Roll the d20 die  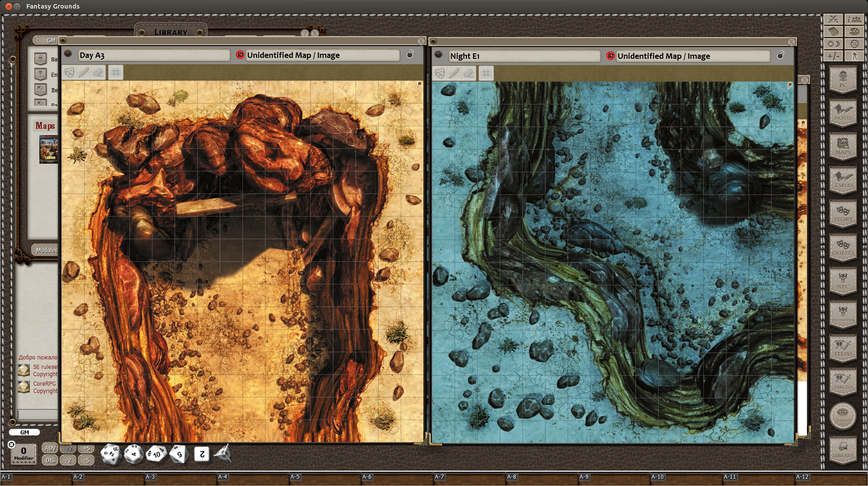coord(110,454)
